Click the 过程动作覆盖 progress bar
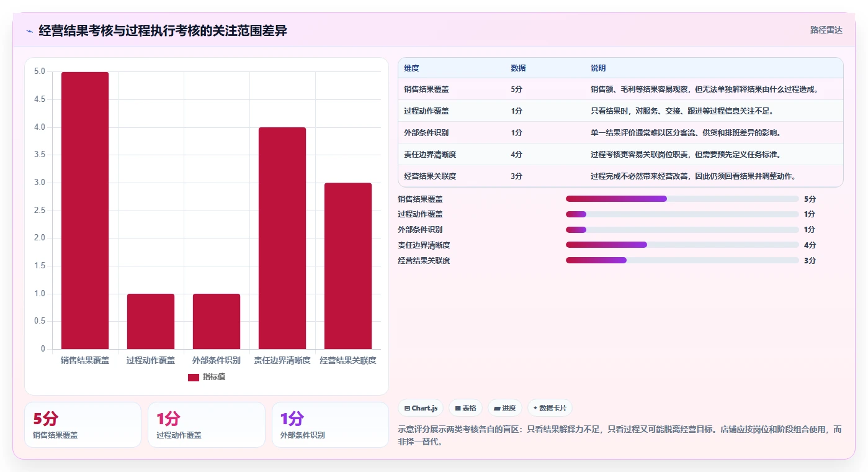This screenshot has width=868, height=472. pos(682,214)
